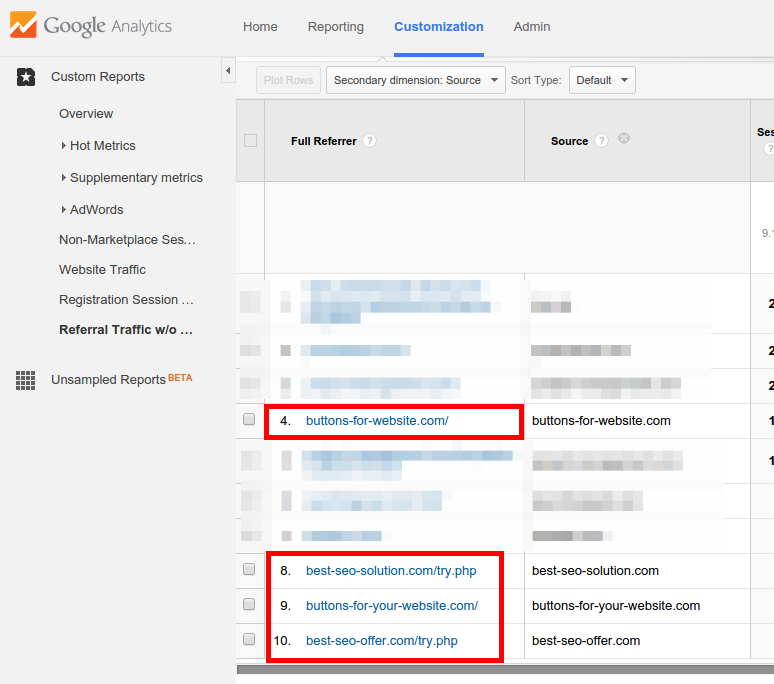Check the buttons-for-website.com row checkbox
Image resolution: width=774 pixels, height=684 pixels.
coord(249,419)
